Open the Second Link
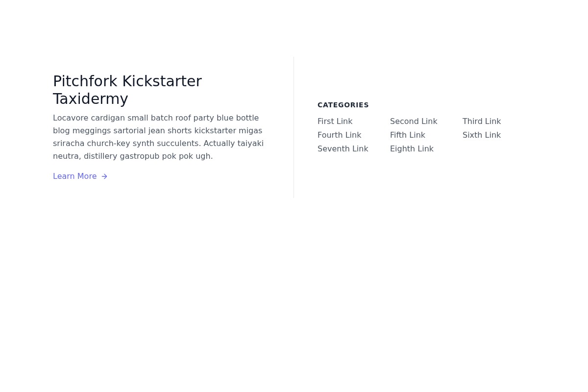Image resolution: width=588 pixels, height=392 pixels. pyautogui.click(x=414, y=121)
